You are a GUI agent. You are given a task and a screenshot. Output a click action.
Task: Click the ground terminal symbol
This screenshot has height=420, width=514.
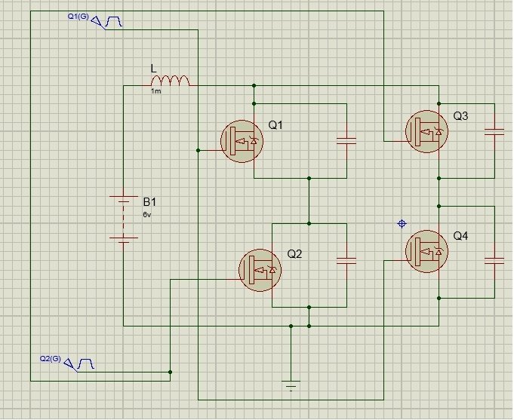291,385
